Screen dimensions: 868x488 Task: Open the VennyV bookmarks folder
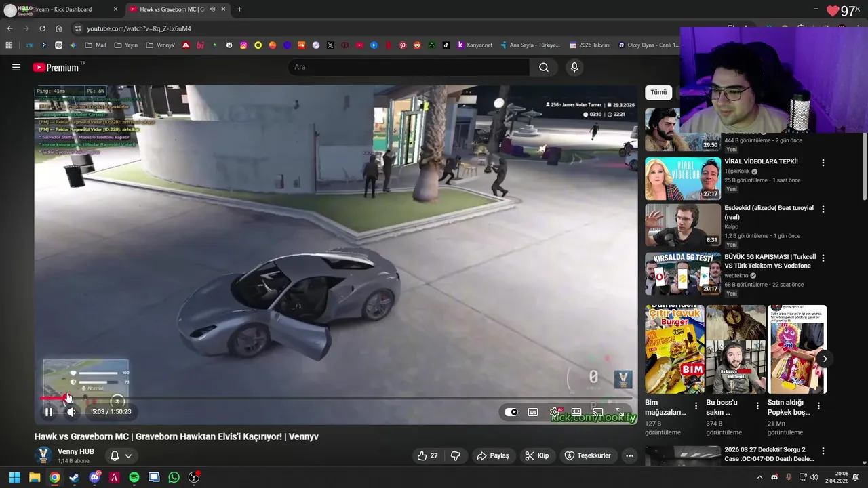coord(160,45)
